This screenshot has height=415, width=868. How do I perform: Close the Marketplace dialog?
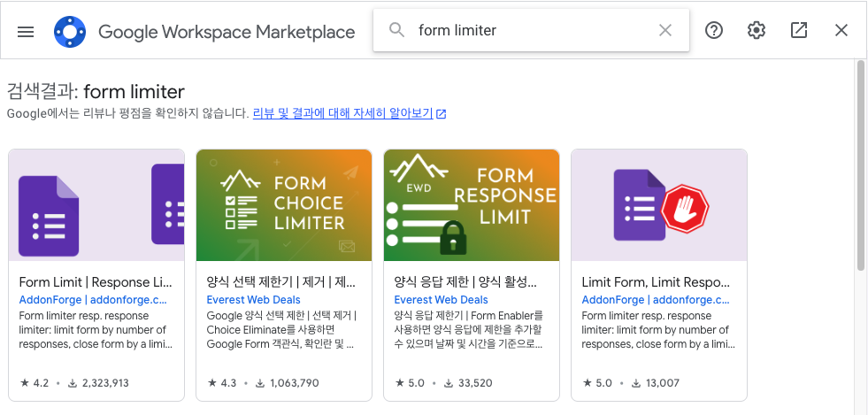point(841,30)
